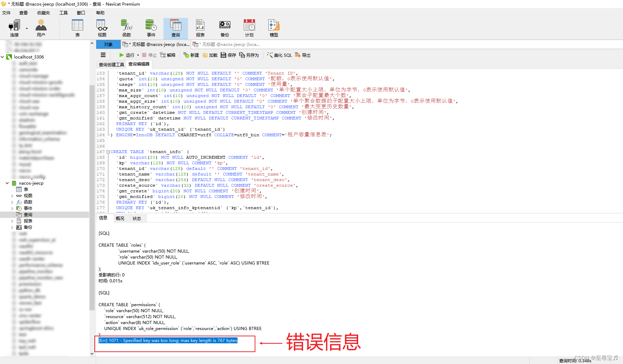Switch to the 概况 result tab
This screenshot has height=364, width=623.
click(x=120, y=218)
